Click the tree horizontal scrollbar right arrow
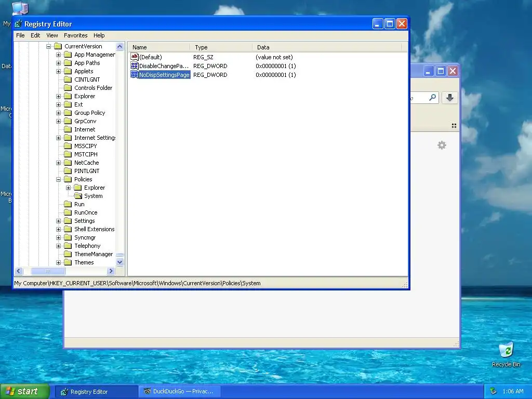532x399 pixels. pyautogui.click(x=111, y=271)
